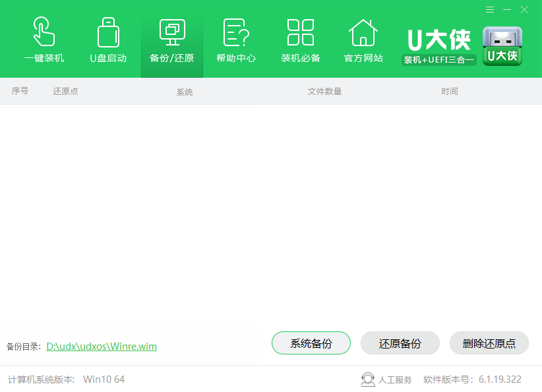The height and width of the screenshot is (392, 542).
Task: Select the 备份/还原 backup/restore icon
Action: pyautogui.click(x=171, y=38)
